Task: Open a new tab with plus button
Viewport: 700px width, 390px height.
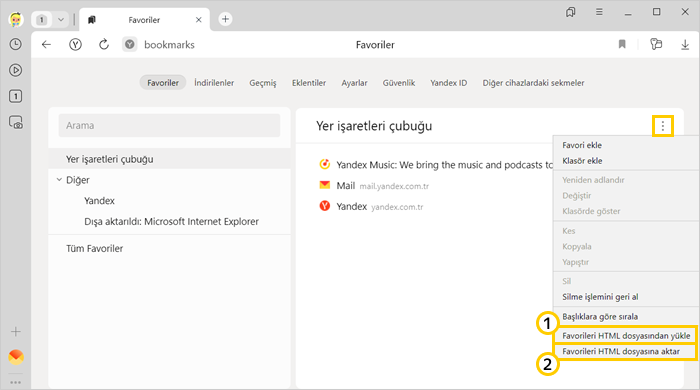Action: click(225, 19)
